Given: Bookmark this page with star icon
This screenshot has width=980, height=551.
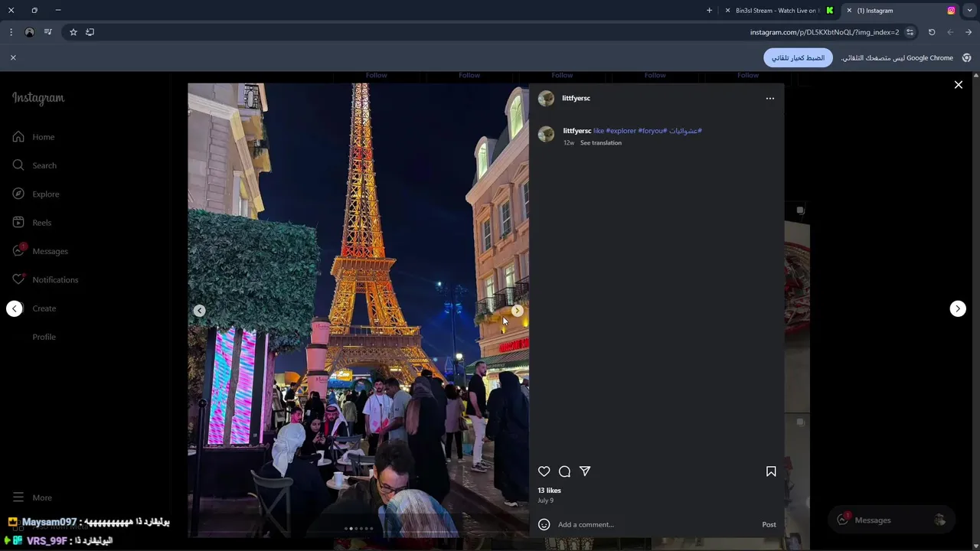Looking at the screenshot, I should coord(73,32).
